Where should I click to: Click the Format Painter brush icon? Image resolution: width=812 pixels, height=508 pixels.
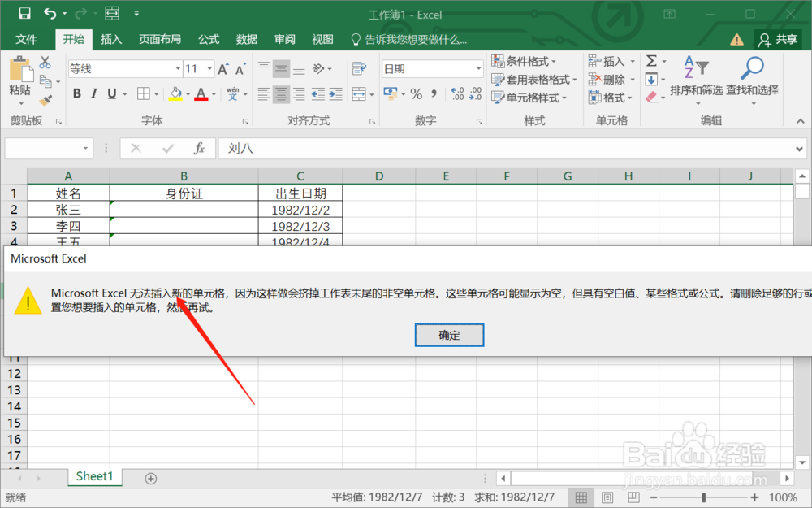(45, 100)
